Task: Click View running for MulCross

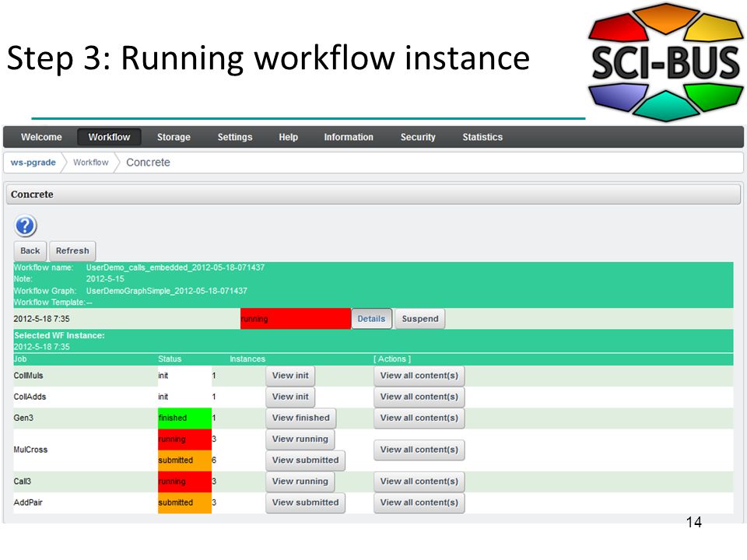Action: pyautogui.click(x=300, y=439)
